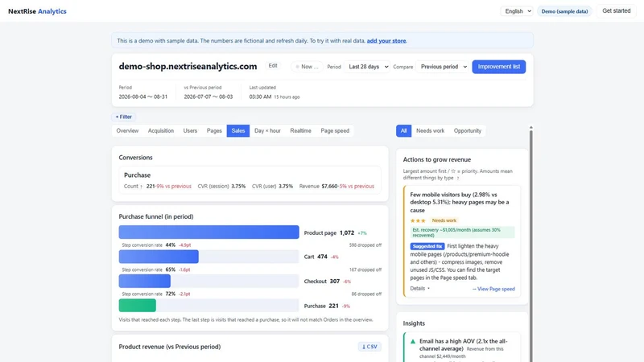Viewport: 644px width, 362px height.
Task: Click the '167 dropped off' text
Action: tap(365, 269)
